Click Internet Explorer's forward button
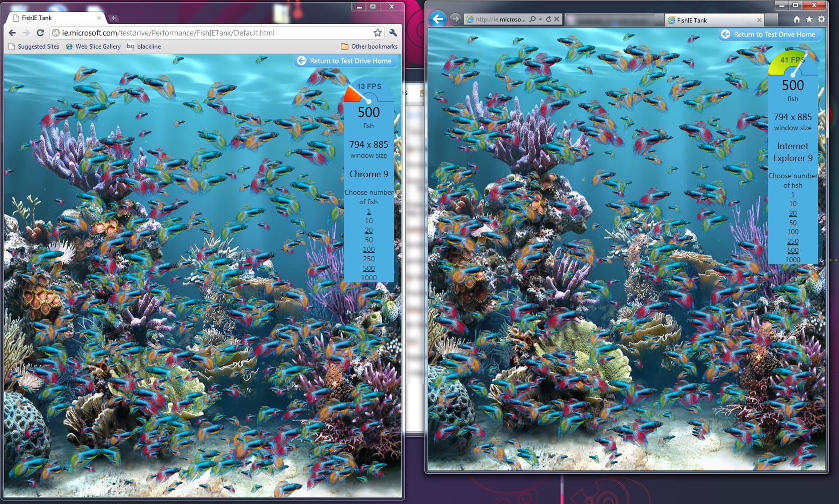Screen dimensions: 839x504 pyautogui.click(x=455, y=19)
